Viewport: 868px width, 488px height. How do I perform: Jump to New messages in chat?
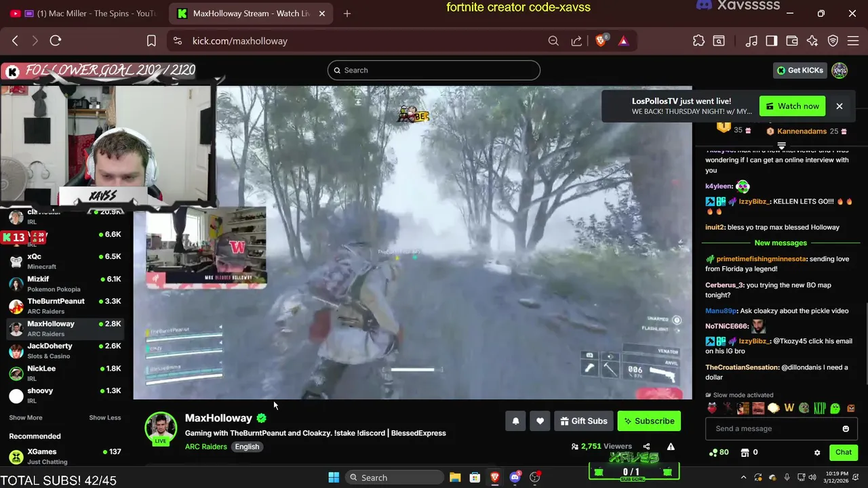coord(781,243)
